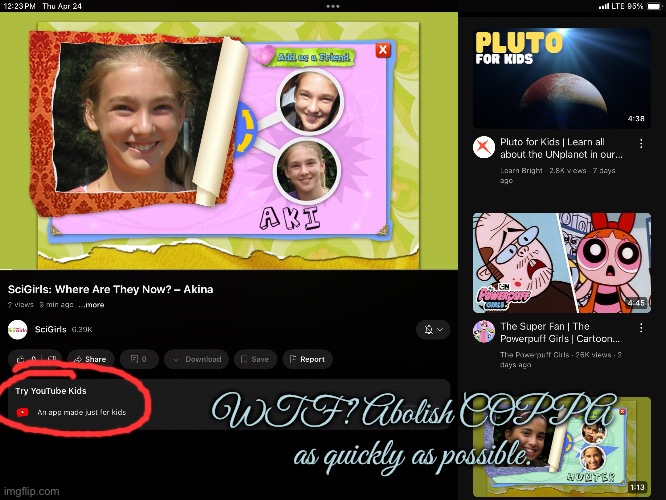The height and width of the screenshot is (500, 666).
Task: Share the SciGirls video
Action: (89, 359)
